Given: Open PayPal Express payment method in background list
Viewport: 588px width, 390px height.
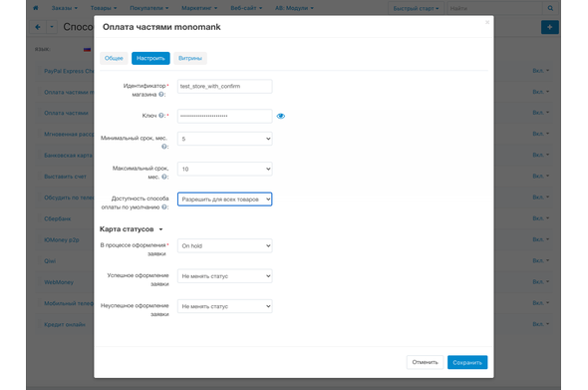Looking at the screenshot, I should (69, 71).
